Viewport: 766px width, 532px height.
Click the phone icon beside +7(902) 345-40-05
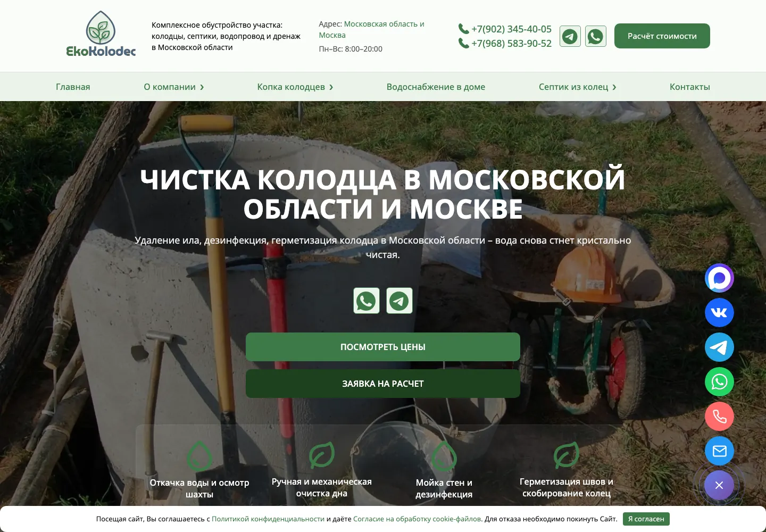click(463, 29)
